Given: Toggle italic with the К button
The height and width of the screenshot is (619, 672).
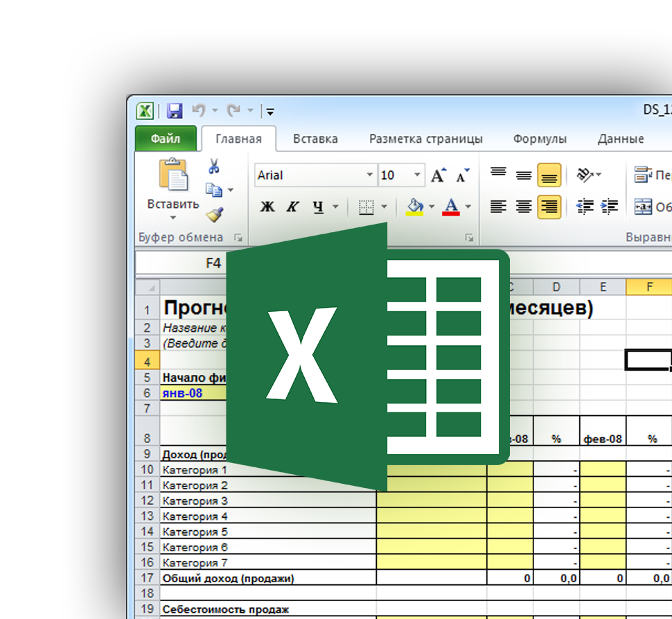Looking at the screenshot, I should click(293, 207).
